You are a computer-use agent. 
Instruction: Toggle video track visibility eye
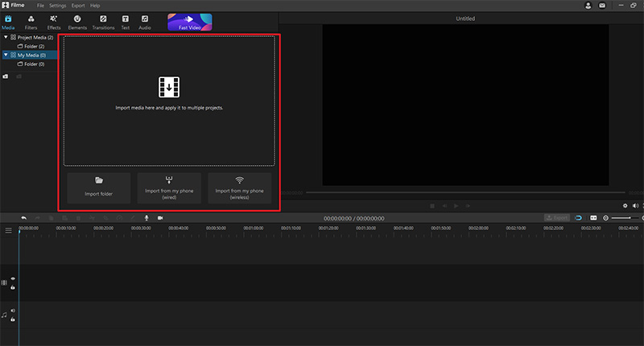(13, 278)
